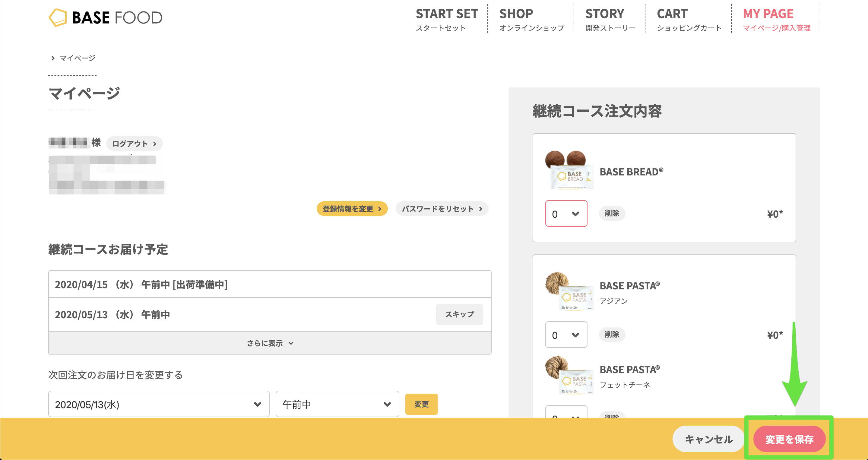Click the キャンセル button
Viewport: 868px width, 460px height.
(x=708, y=439)
